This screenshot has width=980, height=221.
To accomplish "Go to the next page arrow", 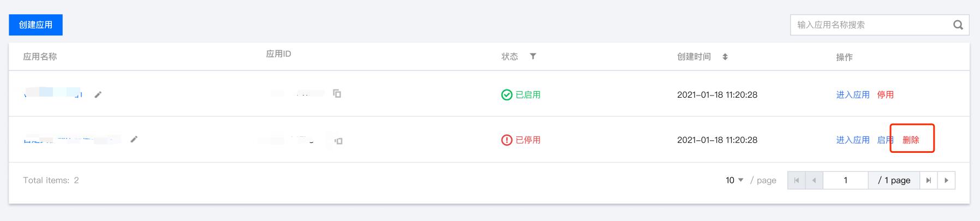I will 946,180.
